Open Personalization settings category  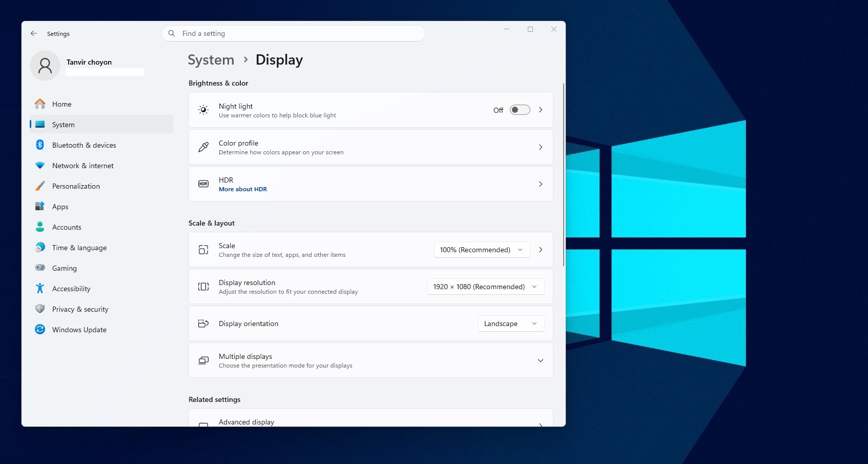(x=101, y=186)
